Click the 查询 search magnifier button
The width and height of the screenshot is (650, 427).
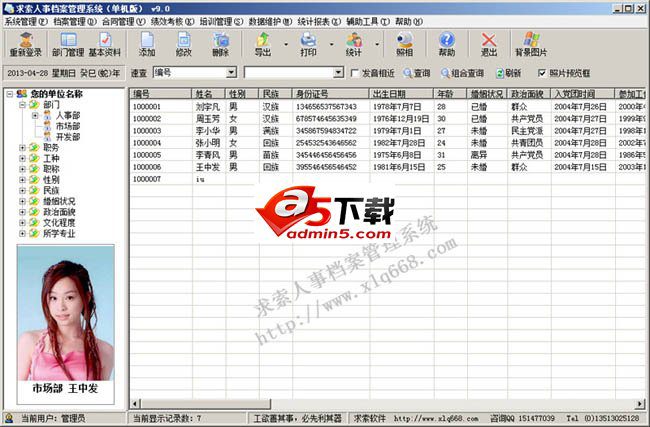click(417, 73)
